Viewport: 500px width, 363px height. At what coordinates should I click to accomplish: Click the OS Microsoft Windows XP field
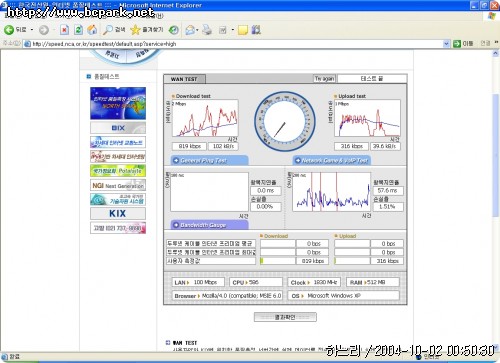[x=344, y=296]
